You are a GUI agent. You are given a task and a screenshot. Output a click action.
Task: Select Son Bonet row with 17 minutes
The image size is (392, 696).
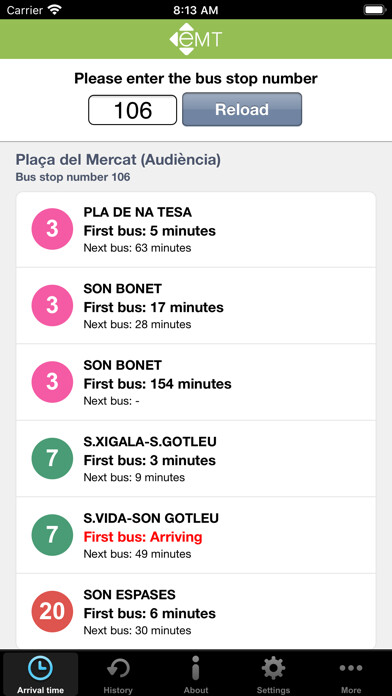pyautogui.click(x=196, y=306)
